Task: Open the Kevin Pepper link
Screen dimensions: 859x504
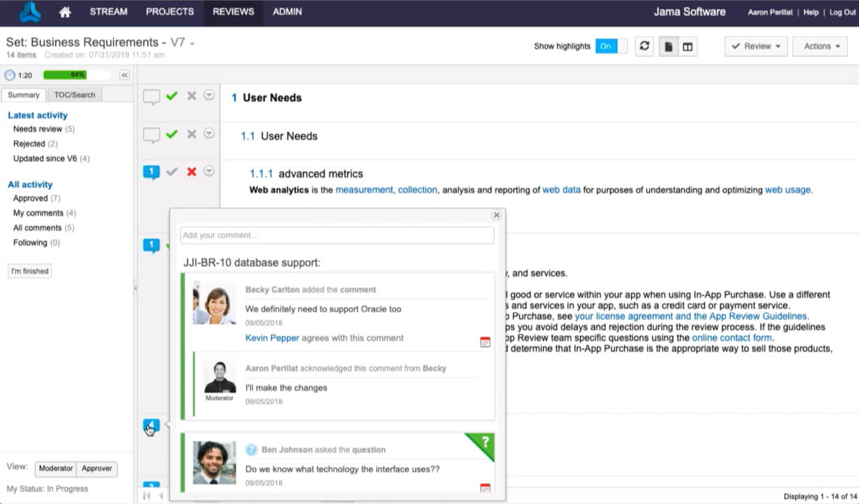Action: [x=272, y=338]
